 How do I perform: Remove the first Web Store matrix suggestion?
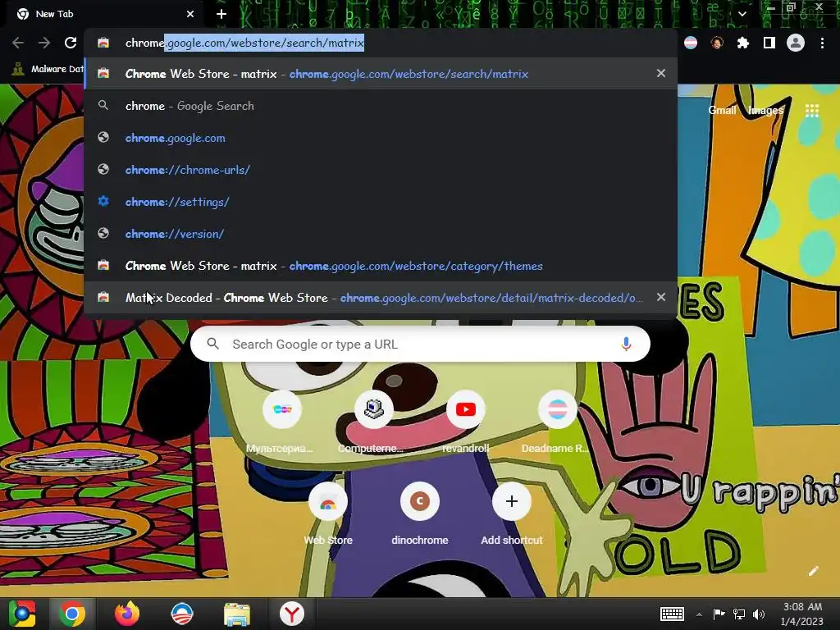(x=661, y=73)
